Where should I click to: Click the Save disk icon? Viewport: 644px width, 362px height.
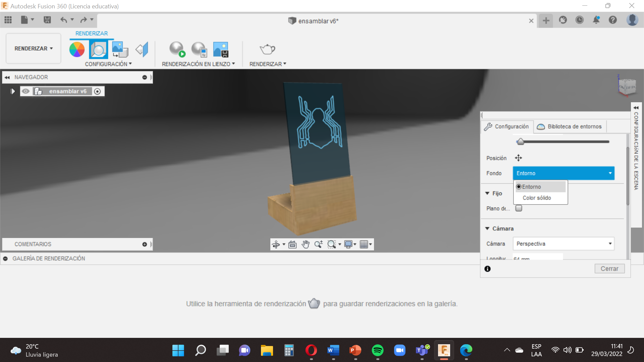point(47,20)
